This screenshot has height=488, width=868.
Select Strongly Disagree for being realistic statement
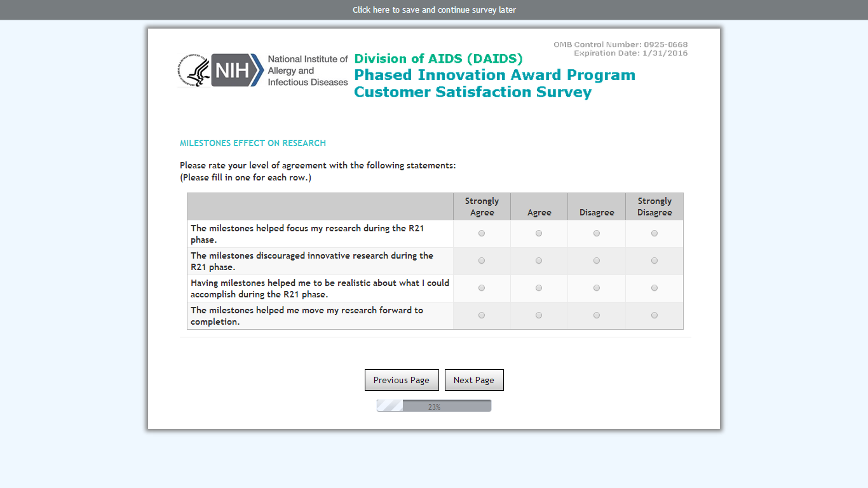click(654, 288)
